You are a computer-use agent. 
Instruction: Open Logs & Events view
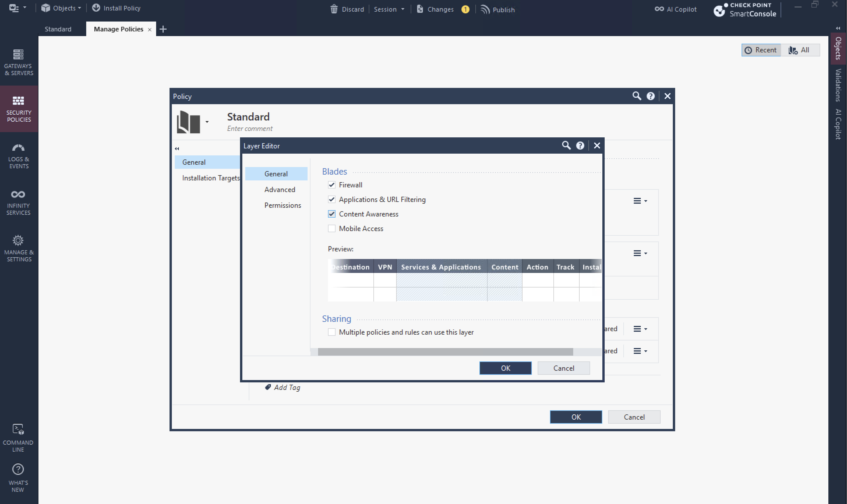(x=19, y=156)
